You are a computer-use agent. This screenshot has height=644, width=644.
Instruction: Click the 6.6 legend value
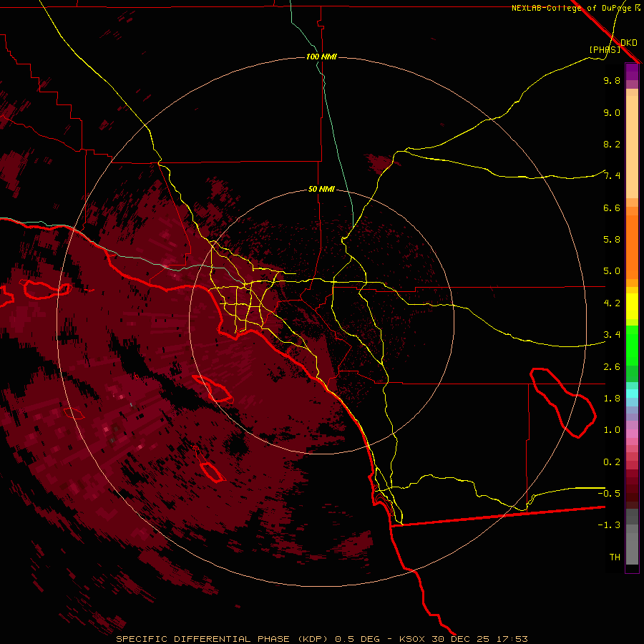click(612, 208)
